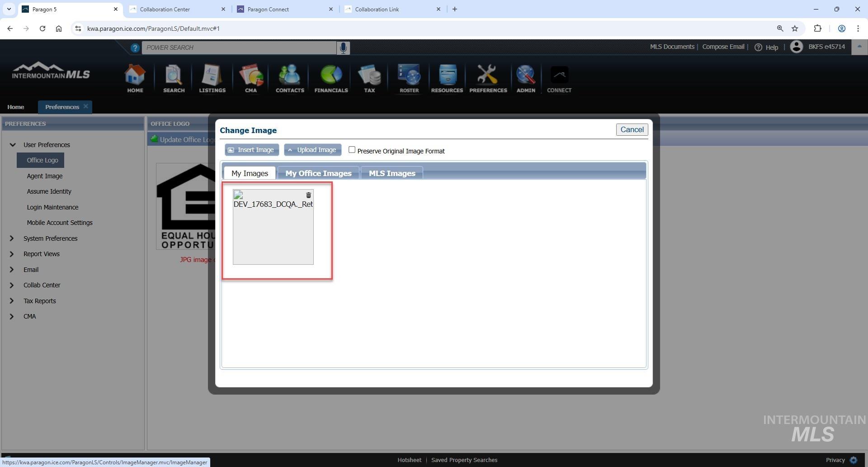Click Cancel in Change Image dialog
868x467 pixels.
click(632, 130)
